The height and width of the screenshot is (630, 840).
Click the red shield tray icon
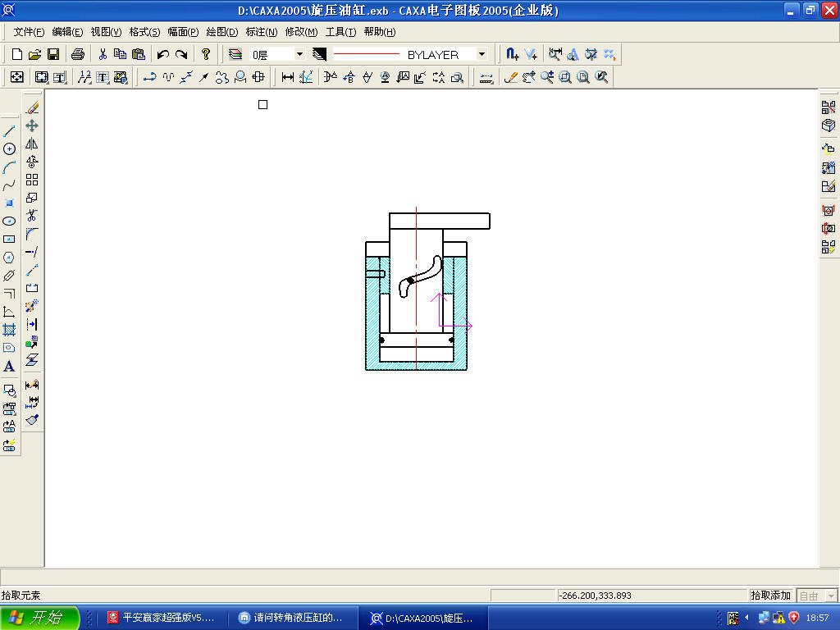coord(793,618)
